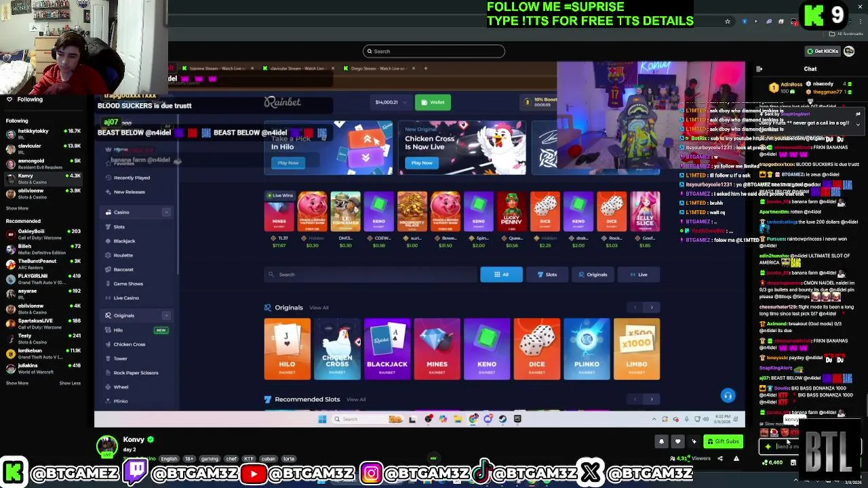Click the Gift Subs button
Image resolution: width=868 pixels, height=488 pixels.
point(723,442)
